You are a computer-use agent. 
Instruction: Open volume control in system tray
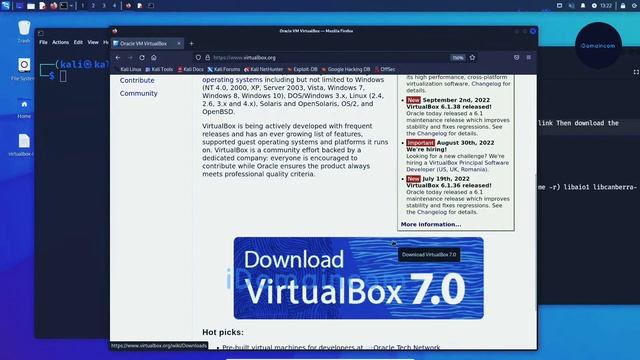[571, 6]
